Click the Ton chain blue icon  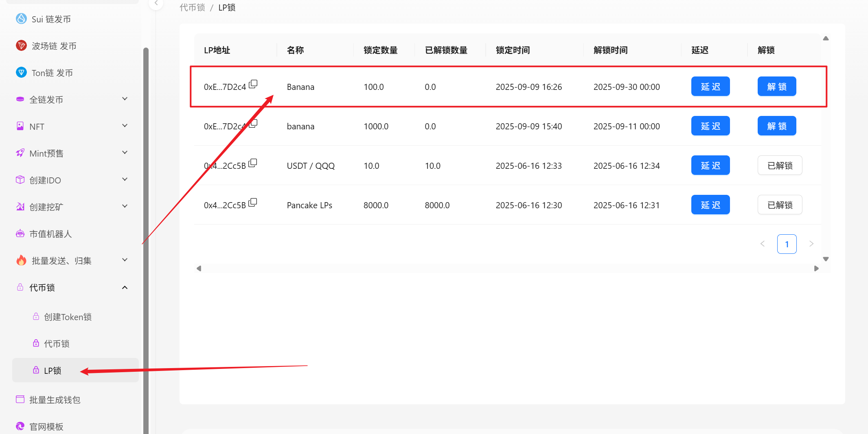click(21, 72)
